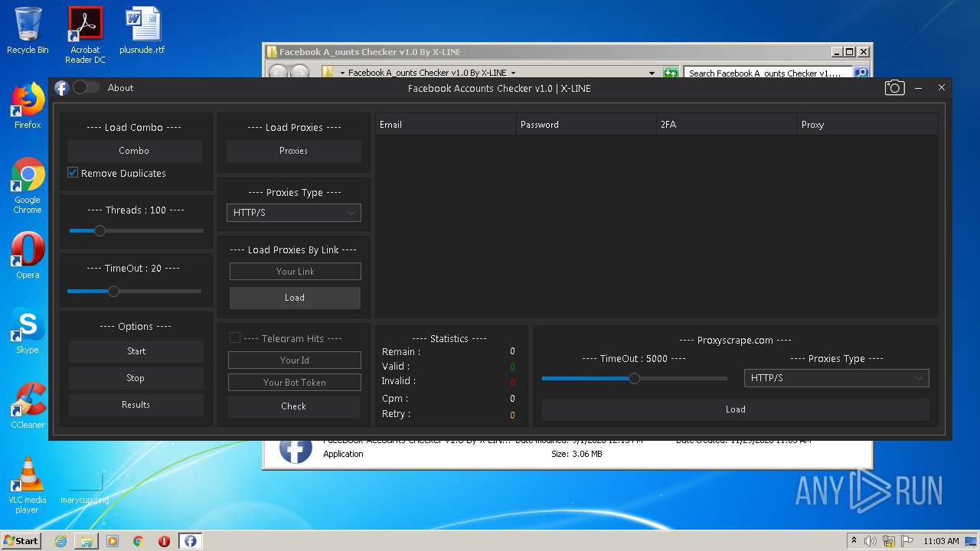Click the Proxyscrape TimeOut 5000 slider handle

[x=634, y=378]
